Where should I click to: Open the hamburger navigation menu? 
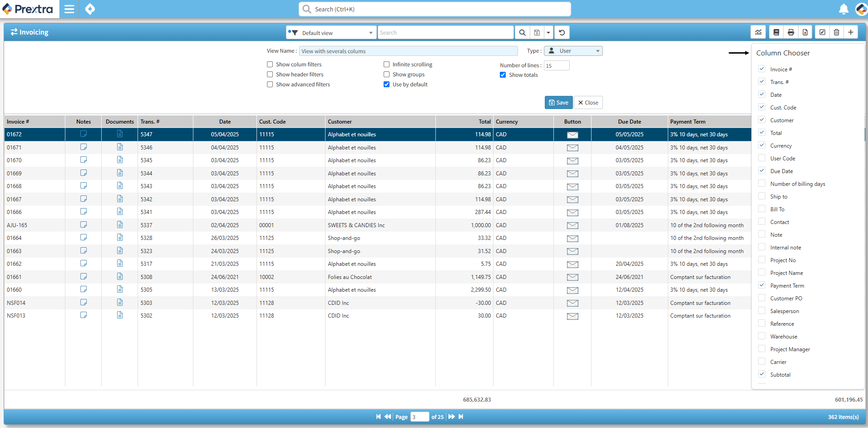coord(69,9)
